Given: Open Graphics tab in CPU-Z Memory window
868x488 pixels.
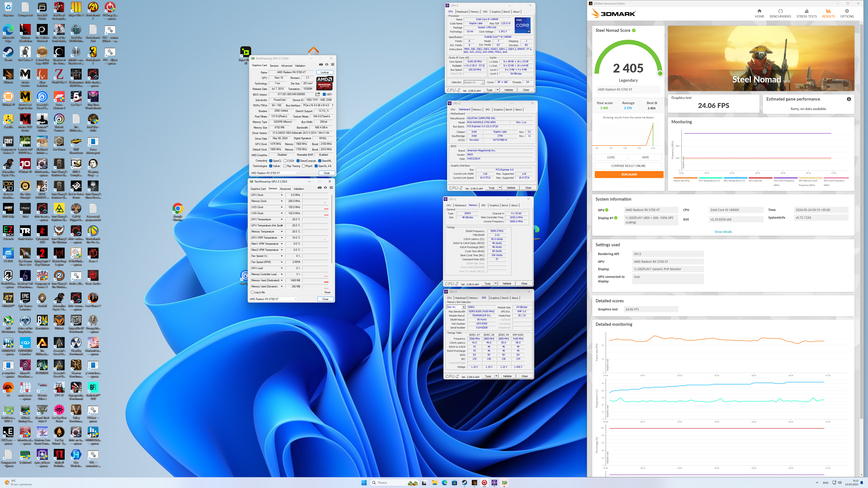Looking at the screenshot, I should pyautogui.click(x=494, y=205).
